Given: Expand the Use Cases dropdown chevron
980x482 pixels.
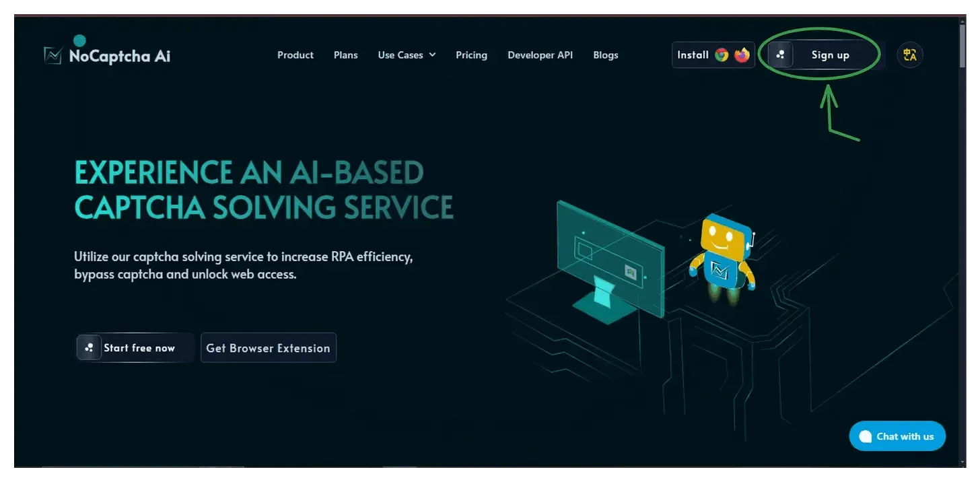Looking at the screenshot, I should 432,55.
